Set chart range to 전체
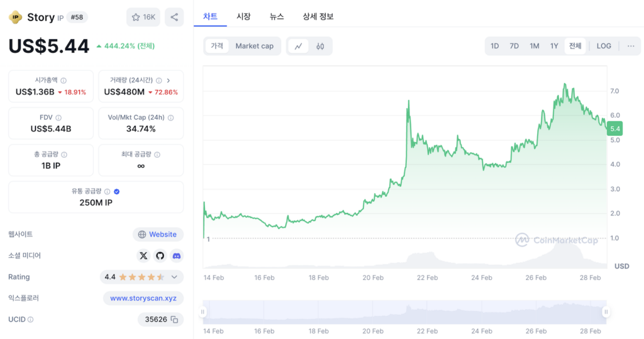 tap(575, 46)
